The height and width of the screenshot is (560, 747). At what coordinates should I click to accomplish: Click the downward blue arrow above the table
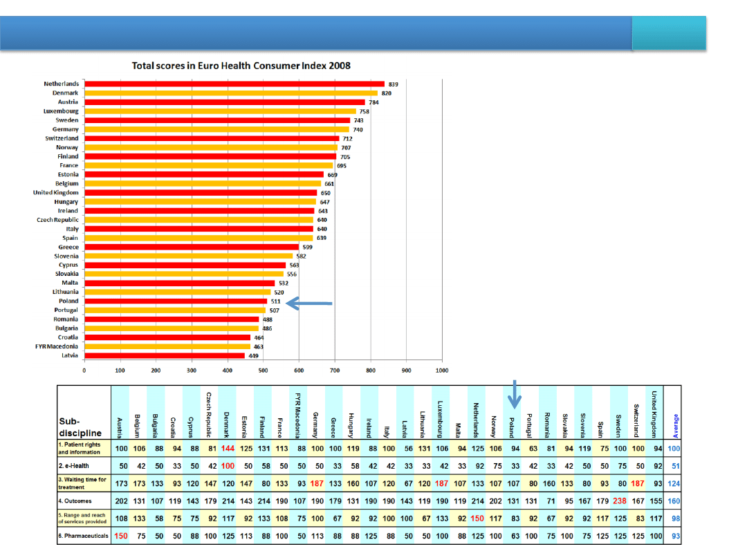point(515,395)
